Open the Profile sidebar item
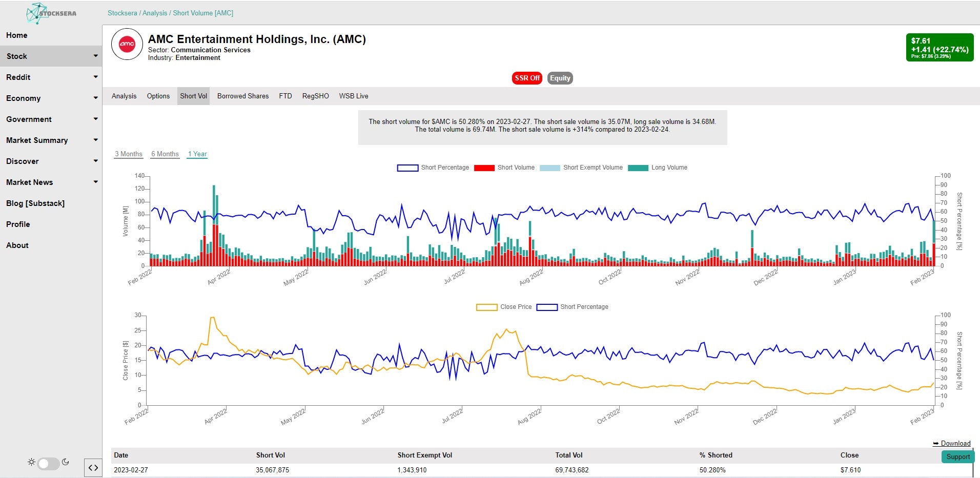This screenshot has height=478, width=980. pos(18,224)
